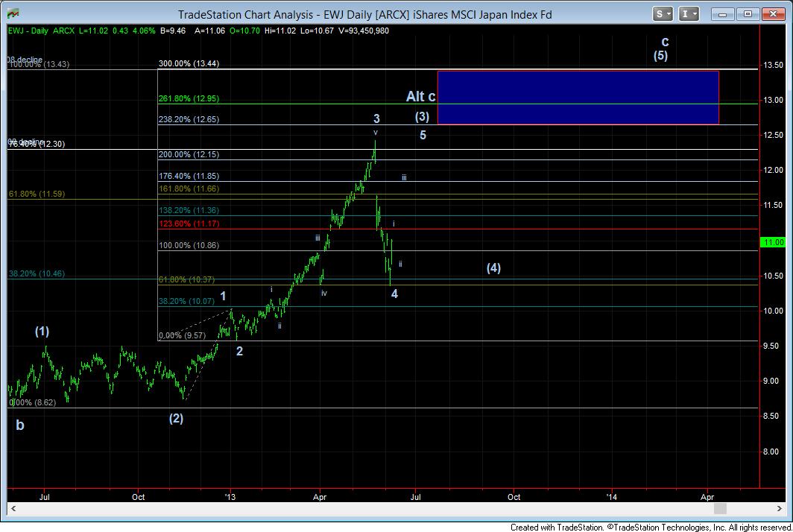Select the '238.20% (12.65)' Fibonacci label
This screenshot has width=793, height=532.
(x=189, y=119)
